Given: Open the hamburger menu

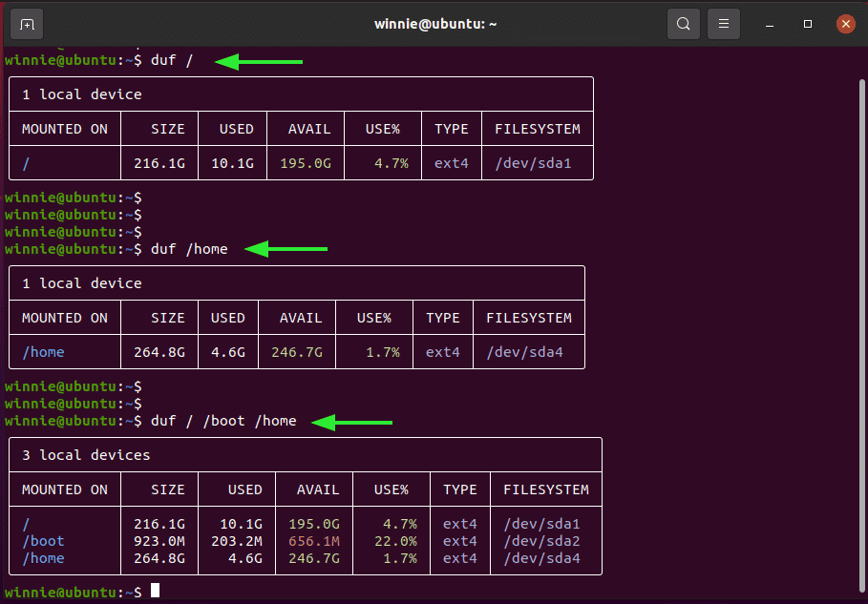Looking at the screenshot, I should (x=724, y=24).
